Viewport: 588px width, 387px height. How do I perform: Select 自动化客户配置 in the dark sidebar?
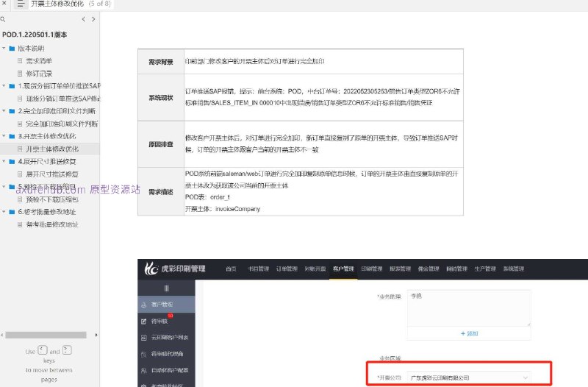(167, 370)
